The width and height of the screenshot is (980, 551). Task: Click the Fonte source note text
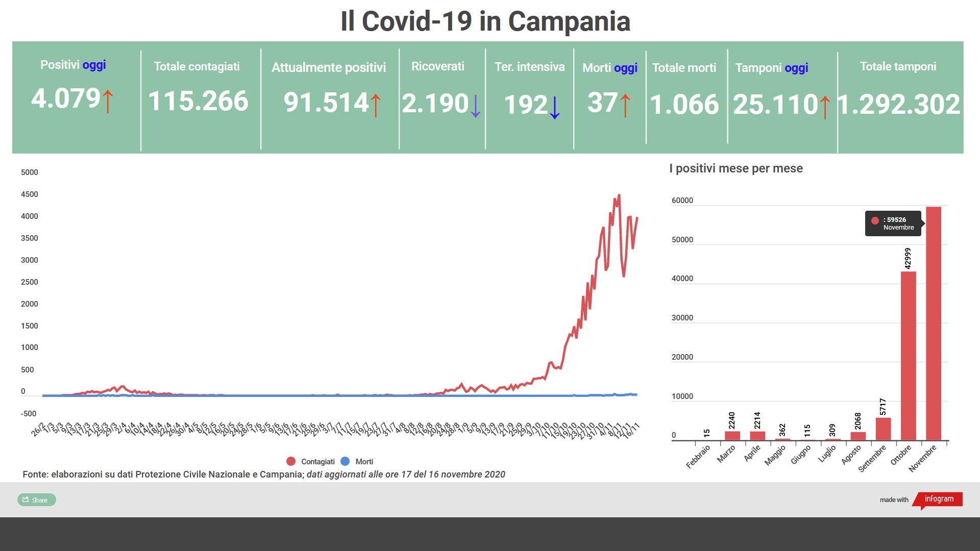click(264, 474)
